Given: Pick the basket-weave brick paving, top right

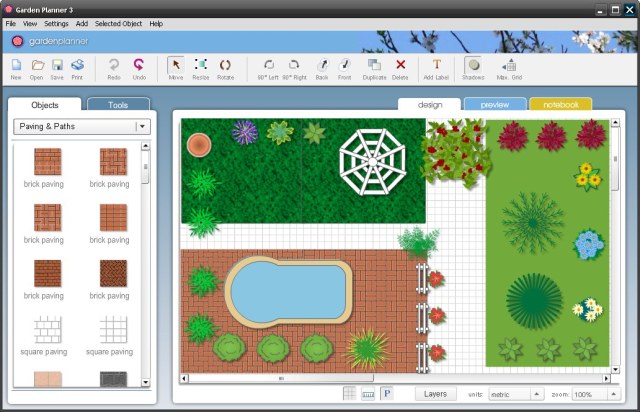Looking at the screenshot, I should click(113, 162).
